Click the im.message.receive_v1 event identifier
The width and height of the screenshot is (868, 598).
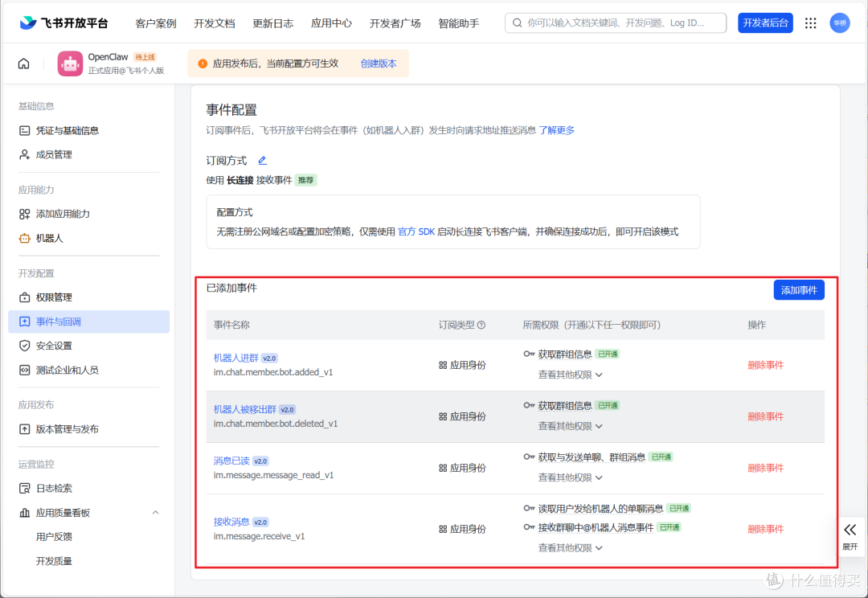259,537
